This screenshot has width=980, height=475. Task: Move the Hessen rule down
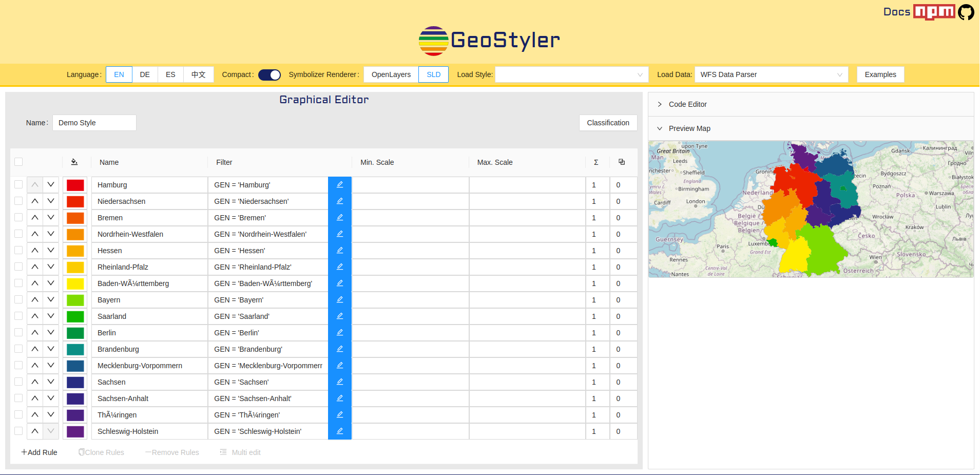tap(51, 251)
